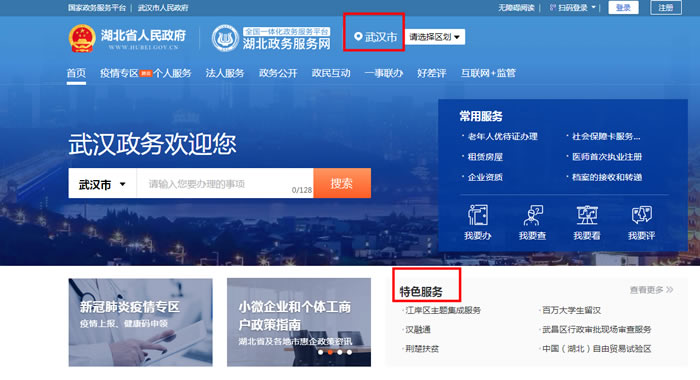Click the Hubei government national emblem logo
The width and height of the screenshot is (700, 380).
(x=82, y=38)
